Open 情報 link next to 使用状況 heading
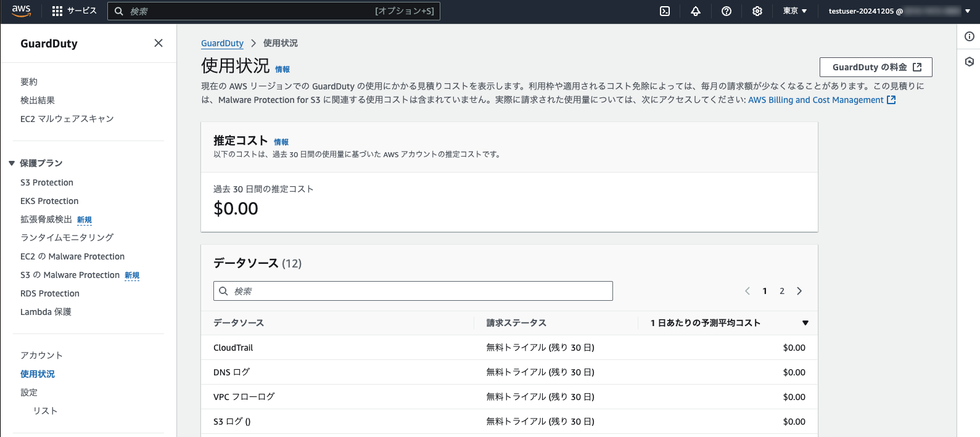980x437 pixels. tap(282, 69)
